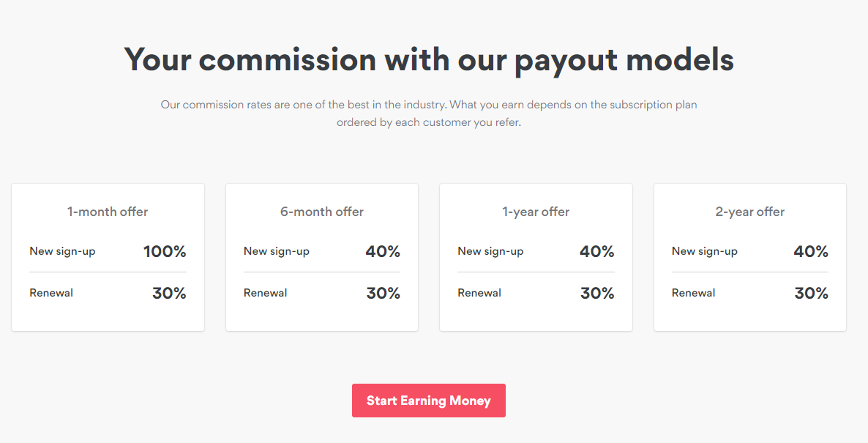This screenshot has height=443, width=868.
Task: Select the 6-month offer card title
Action: (x=321, y=212)
